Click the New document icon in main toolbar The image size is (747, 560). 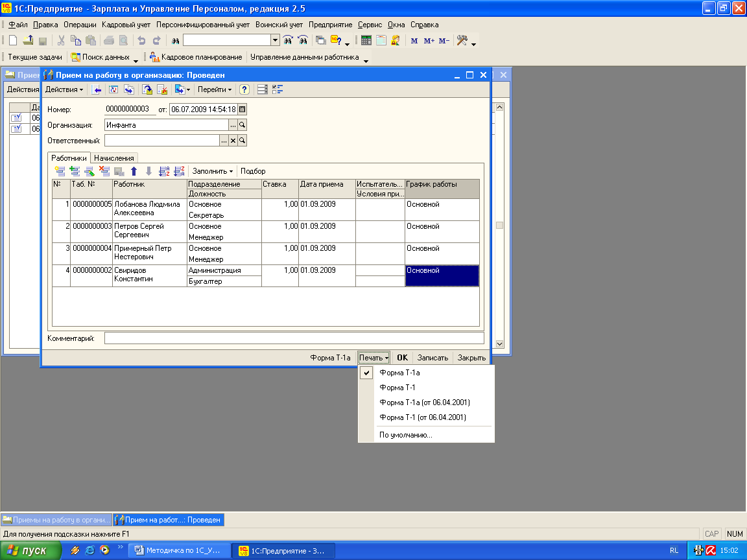point(14,40)
